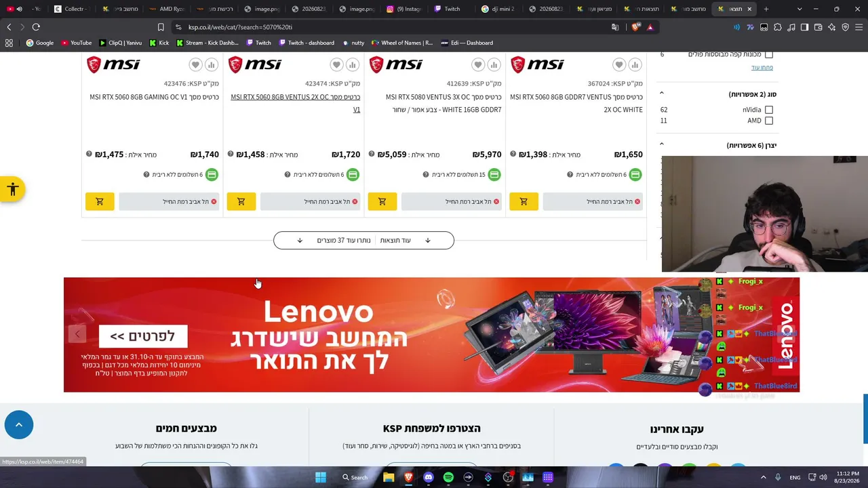
Task: Open a new browser tab
Action: coord(766,9)
